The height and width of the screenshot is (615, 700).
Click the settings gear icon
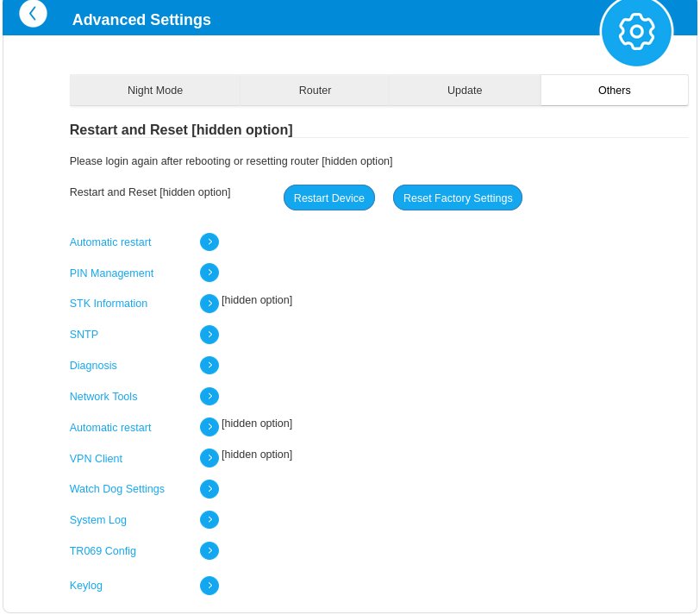tap(636, 32)
